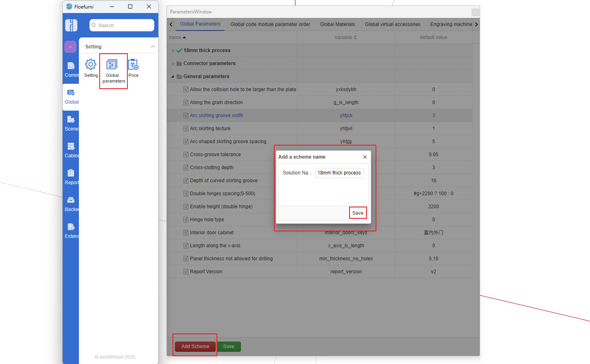Image resolution: width=590 pixels, height=364 pixels.
Task: Select the Backend sidebar icon
Action: click(x=71, y=201)
